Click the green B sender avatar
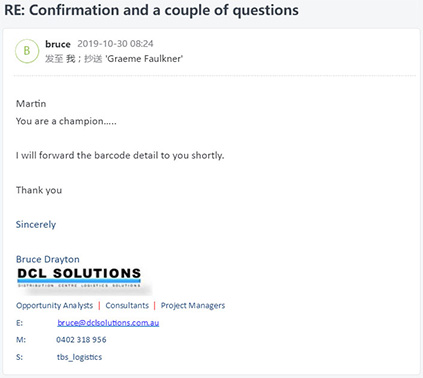Image resolution: width=423 pixels, height=378 pixels. 27,51
